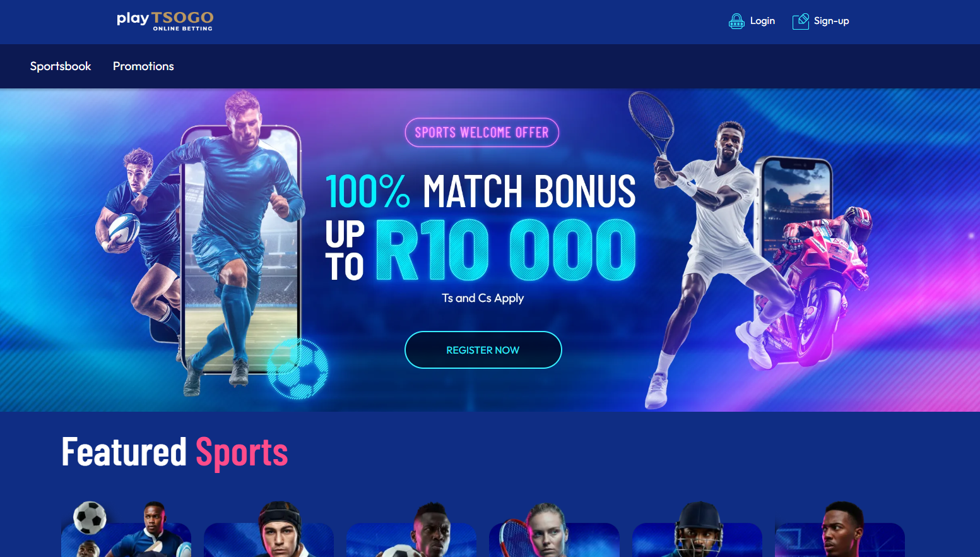Open the Login link
Viewport: 980px width, 557px height.
[x=762, y=21]
